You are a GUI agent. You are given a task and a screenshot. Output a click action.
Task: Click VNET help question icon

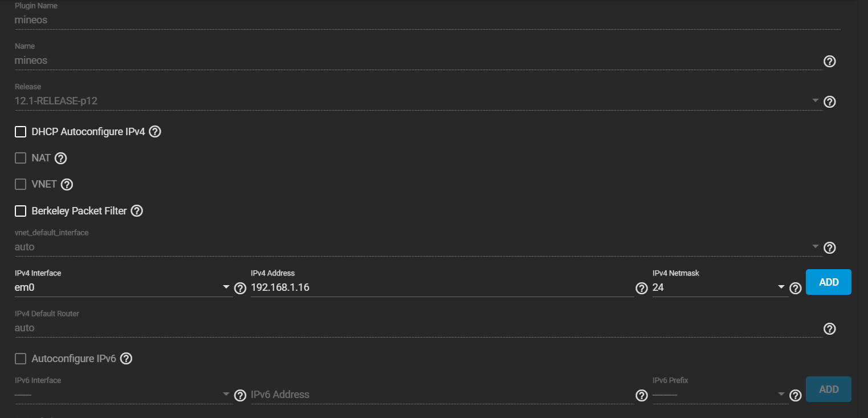tap(67, 184)
